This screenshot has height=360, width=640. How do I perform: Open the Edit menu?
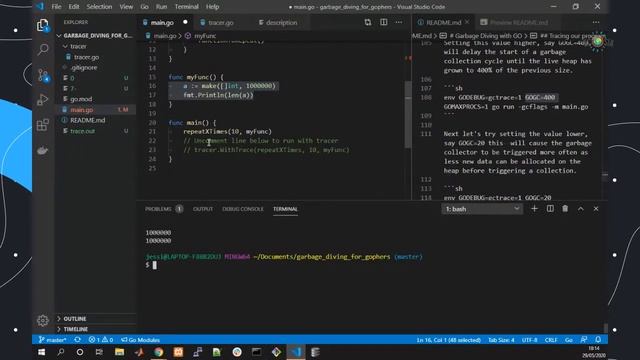74,7
